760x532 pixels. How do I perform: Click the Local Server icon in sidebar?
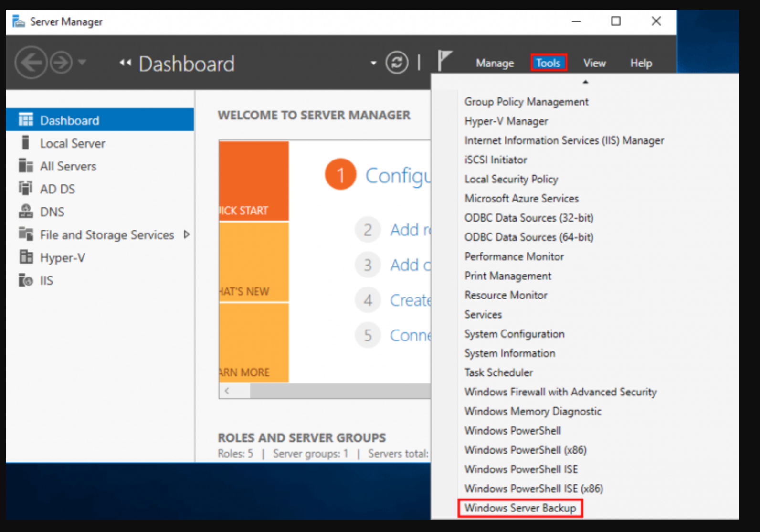26,143
